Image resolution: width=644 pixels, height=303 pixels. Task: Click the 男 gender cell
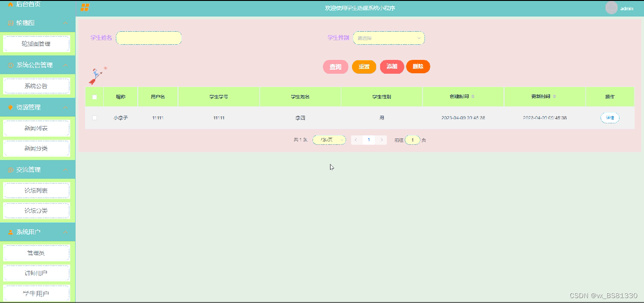tap(382, 118)
